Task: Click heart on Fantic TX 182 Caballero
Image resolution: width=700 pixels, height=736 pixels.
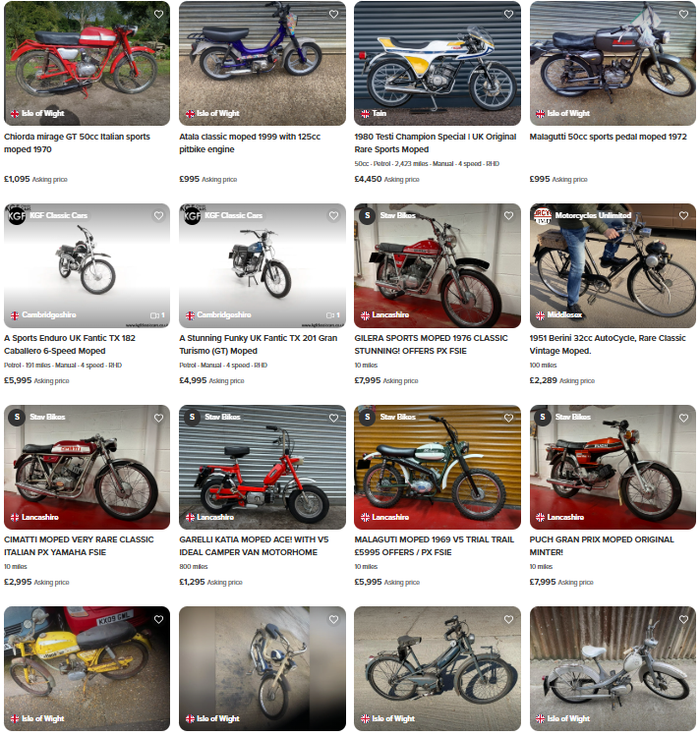Action: (158, 215)
